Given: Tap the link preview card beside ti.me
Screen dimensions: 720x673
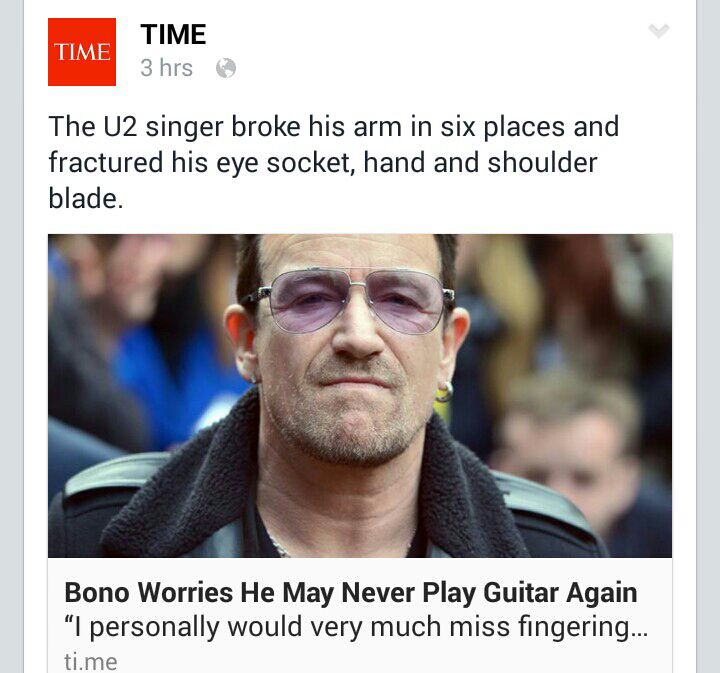Looking at the screenshot, I should click(360, 615).
